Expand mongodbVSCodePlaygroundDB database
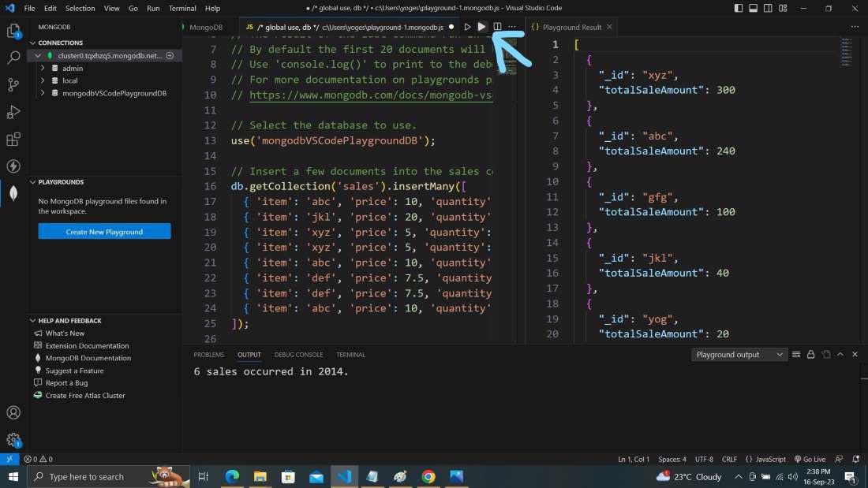The image size is (868, 488). [x=43, y=93]
